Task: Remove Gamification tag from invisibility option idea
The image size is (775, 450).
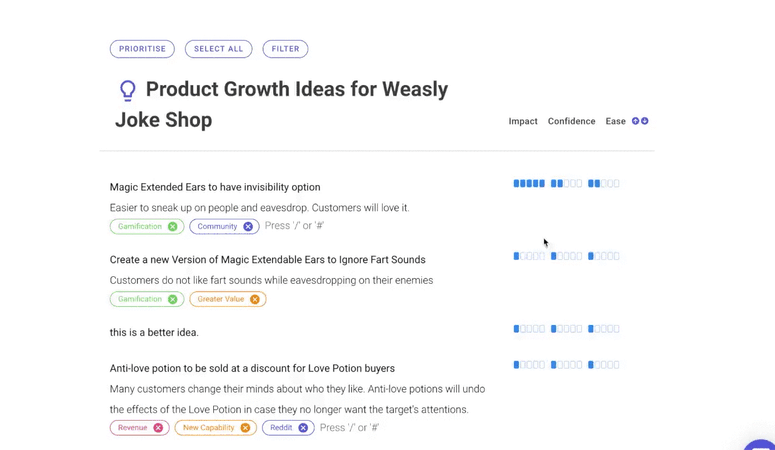Action: (172, 226)
